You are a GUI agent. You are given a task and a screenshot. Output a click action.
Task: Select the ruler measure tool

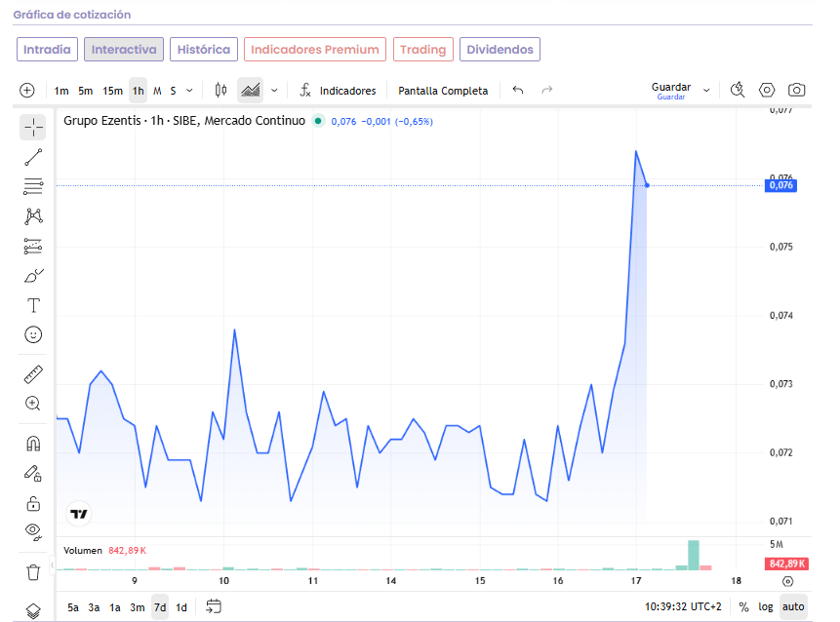tap(33, 374)
